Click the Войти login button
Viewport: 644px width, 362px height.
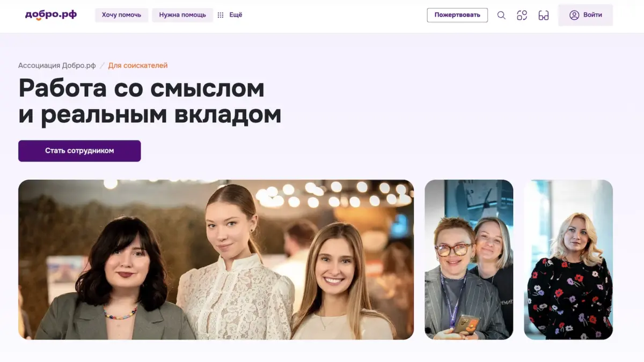pos(586,15)
